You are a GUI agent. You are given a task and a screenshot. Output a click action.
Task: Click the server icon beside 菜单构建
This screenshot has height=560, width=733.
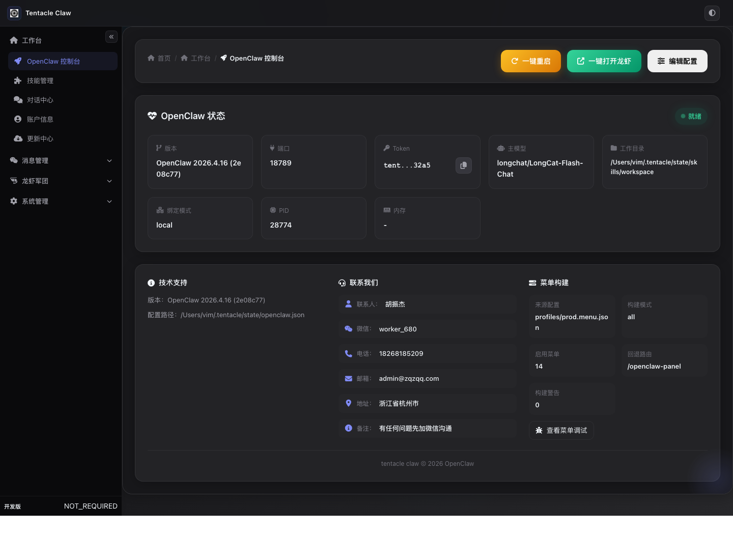pyautogui.click(x=532, y=283)
